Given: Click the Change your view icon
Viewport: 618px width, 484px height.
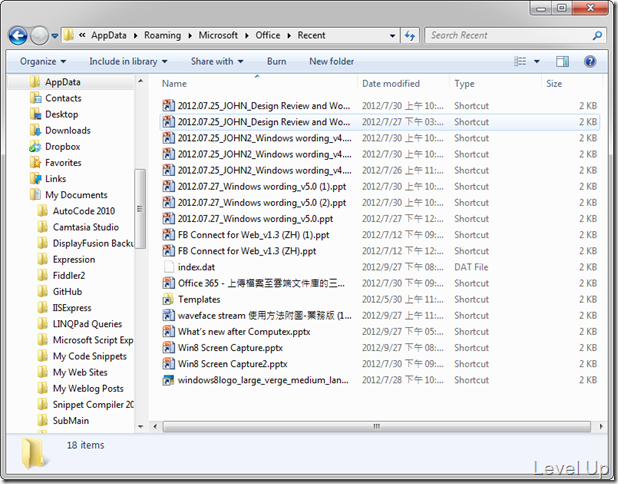Looking at the screenshot, I should point(520,61).
